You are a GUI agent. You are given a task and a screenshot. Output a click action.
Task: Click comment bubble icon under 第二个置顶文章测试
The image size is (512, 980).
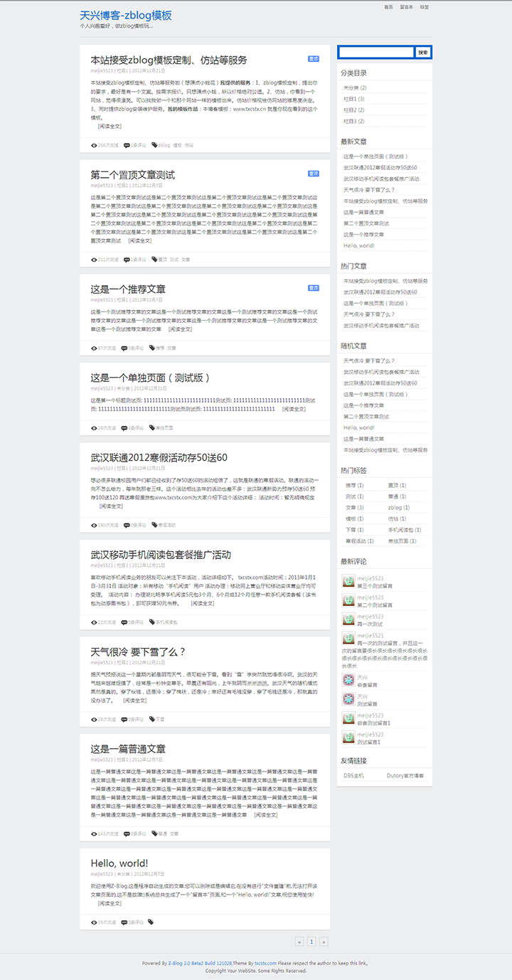127,260
